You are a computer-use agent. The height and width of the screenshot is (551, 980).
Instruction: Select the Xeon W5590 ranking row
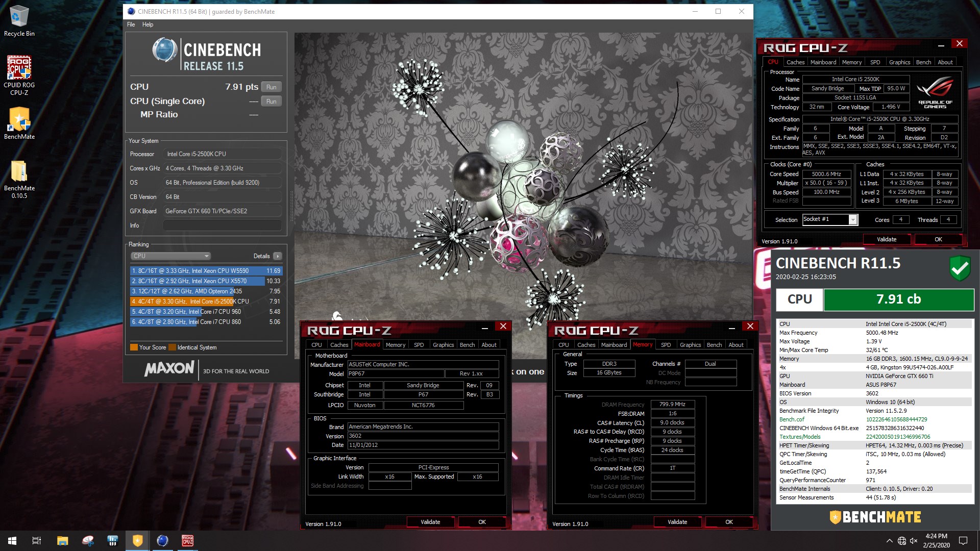click(x=206, y=271)
